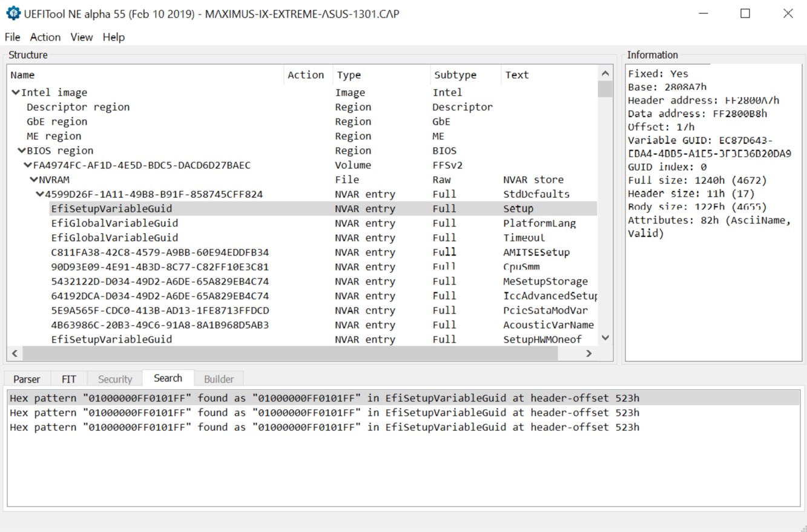807x532 pixels.
Task: Click the Text column header
Action: pyautogui.click(x=549, y=75)
